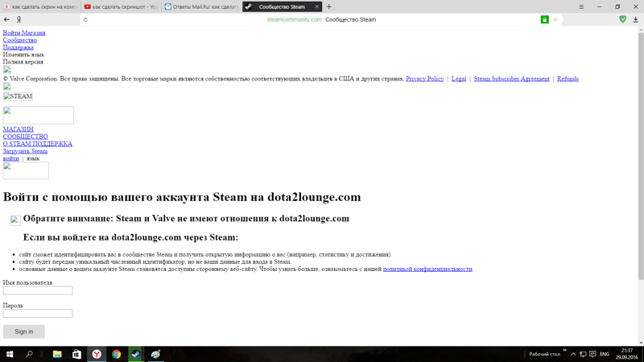The height and width of the screenshot is (362, 644).
Task: Open the browser hamburger menu
Action: 581,6
